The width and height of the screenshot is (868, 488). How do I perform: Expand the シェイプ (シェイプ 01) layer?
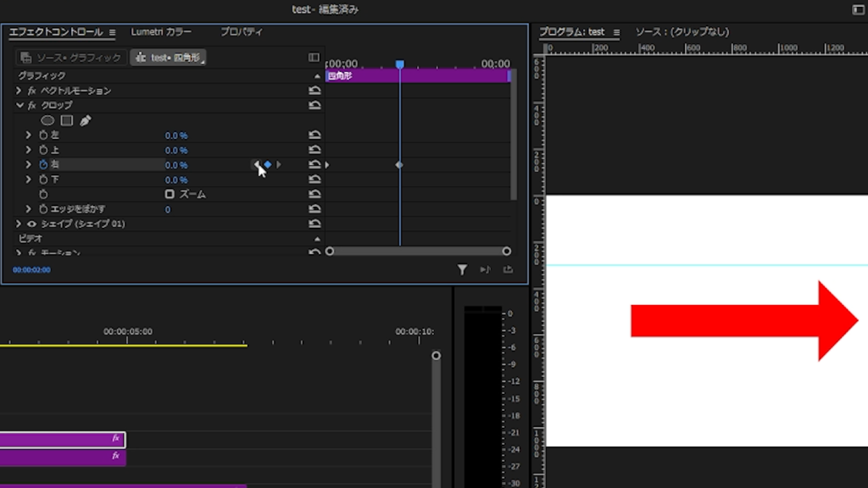coord(19,224)
